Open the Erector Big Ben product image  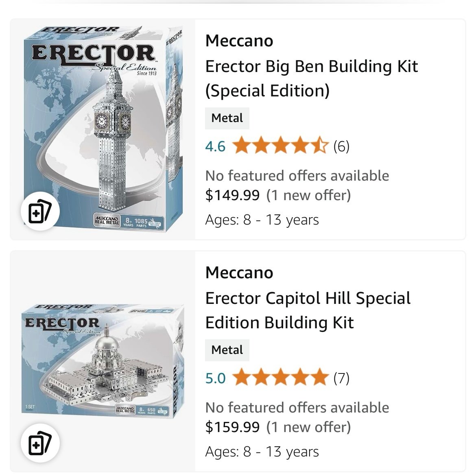[x=103, y=129]
